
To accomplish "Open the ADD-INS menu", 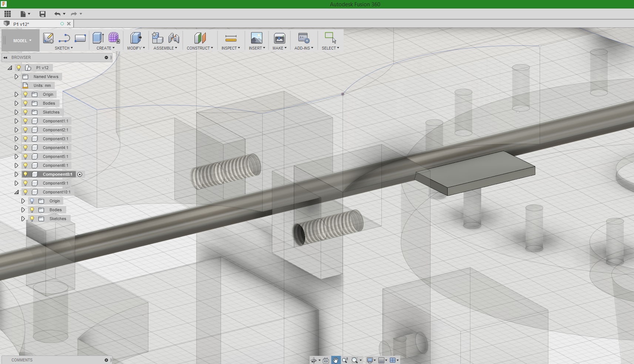I will (x=304, y=48).
